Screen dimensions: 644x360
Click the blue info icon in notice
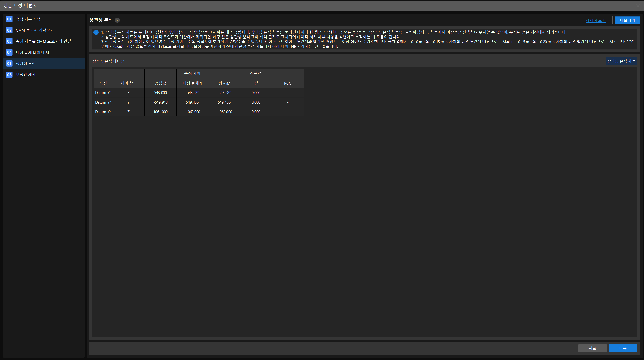[x=96, y=32]
